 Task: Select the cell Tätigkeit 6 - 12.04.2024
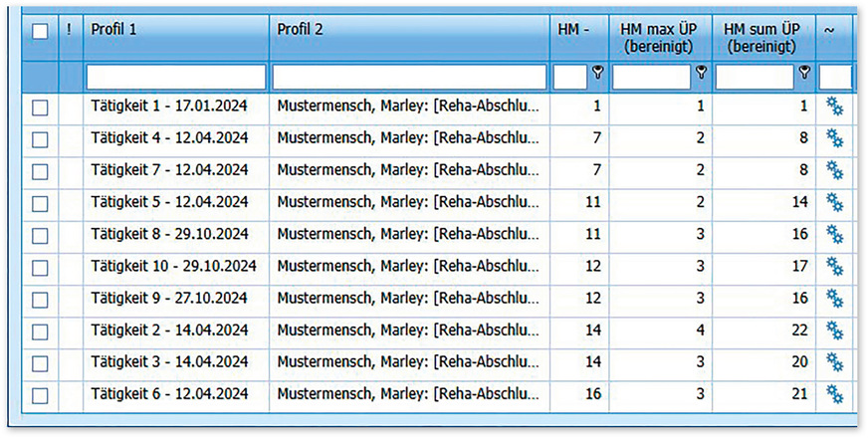[x=176, y=395]
